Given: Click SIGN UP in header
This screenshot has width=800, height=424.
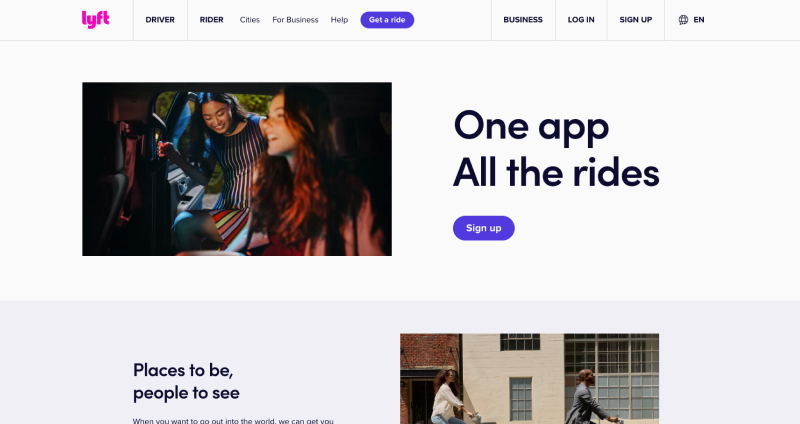Looking at the screenshot, I should click(x=636, y=20).
